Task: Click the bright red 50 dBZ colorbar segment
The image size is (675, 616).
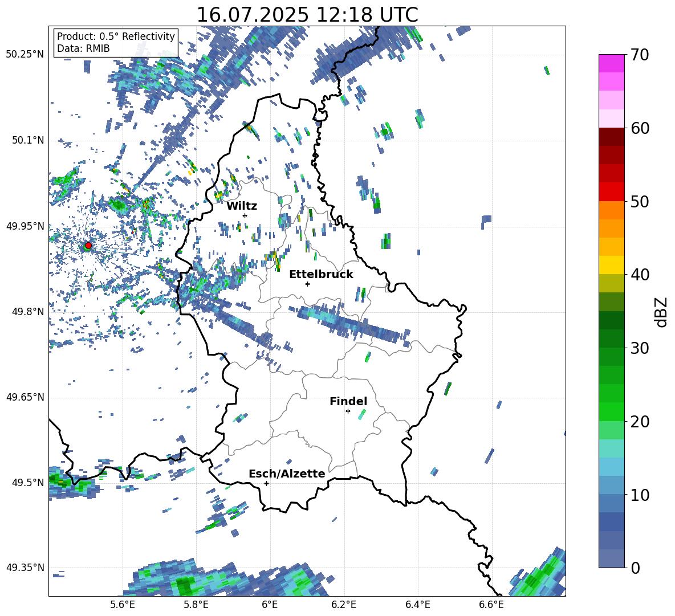Action: click(611, 192)
